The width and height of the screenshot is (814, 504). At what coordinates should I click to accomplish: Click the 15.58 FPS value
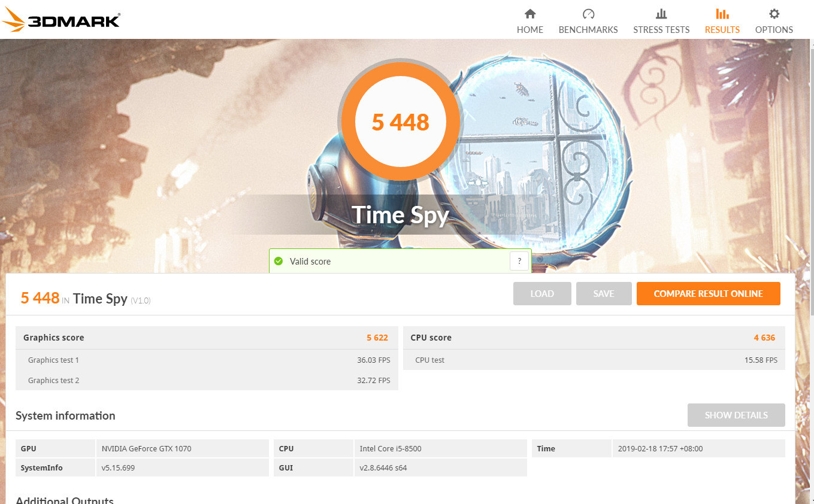[761, 360]
